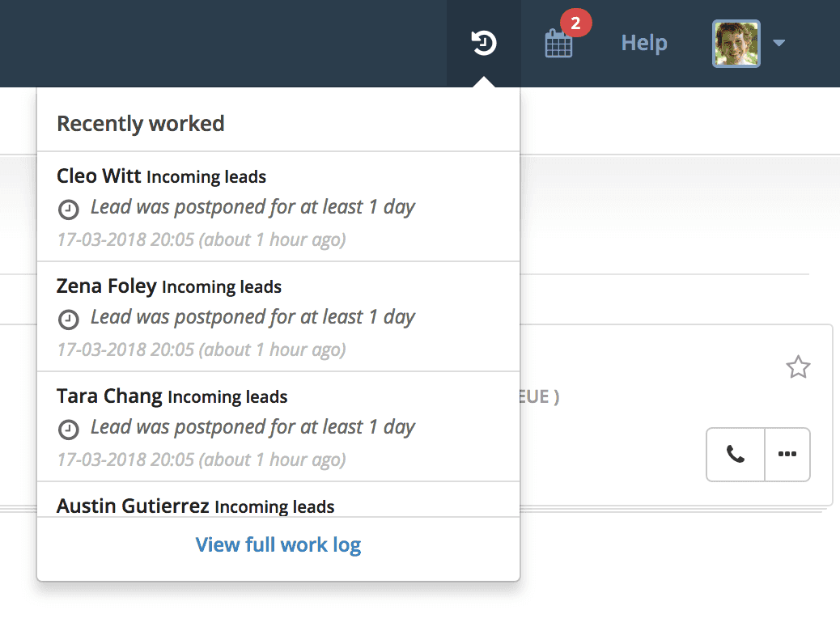Expand the user account dropdown arrow
This screenshot has height=631, width=840.
(x=779, y=43)
